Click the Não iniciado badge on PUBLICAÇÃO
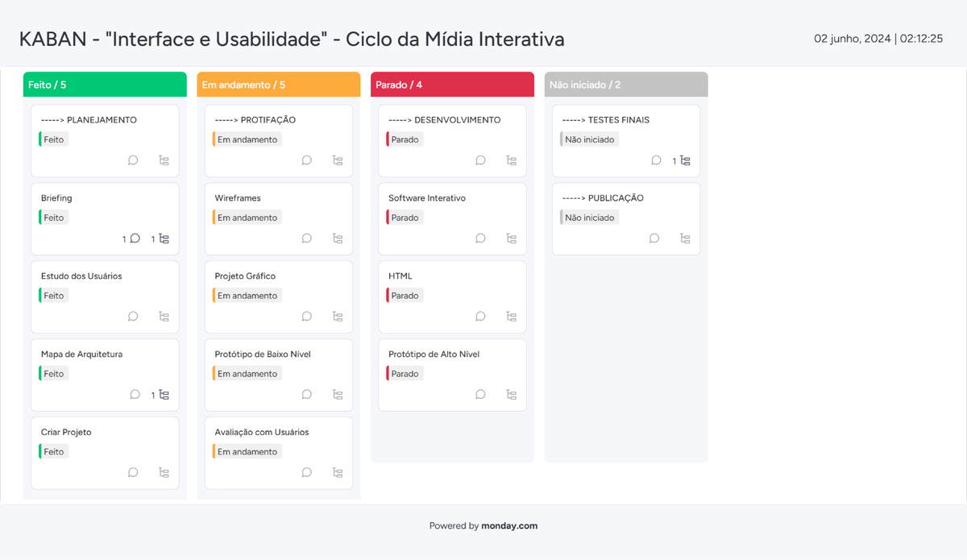Image resolution: width=967 pixels, height=560 pixels. pos(589,217)
